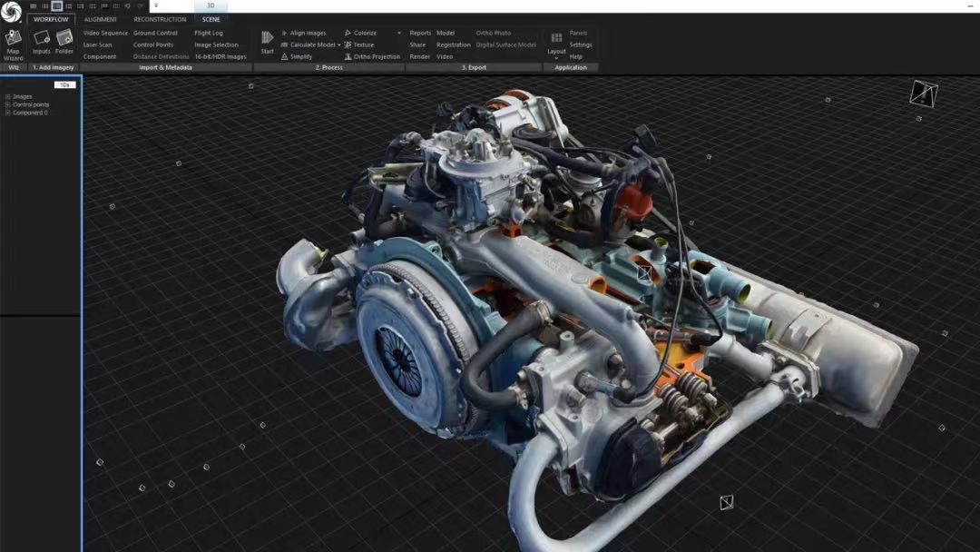Open the Colorize dropdown arrow
980x552 pixels.
[398, 34]
